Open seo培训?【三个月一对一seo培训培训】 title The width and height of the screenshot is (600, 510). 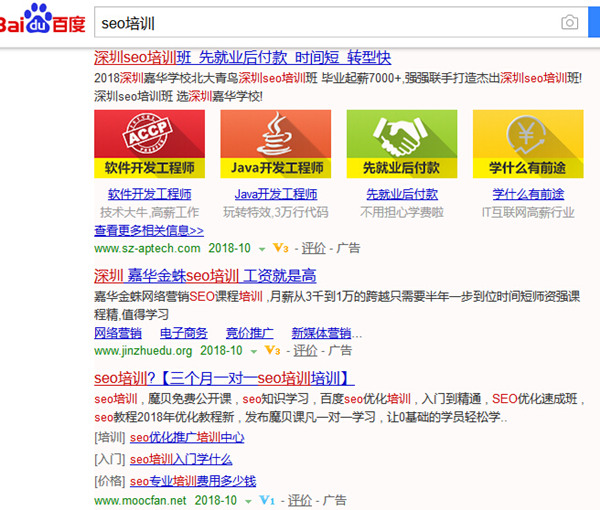pyautogui.click(x=224, y=378)
